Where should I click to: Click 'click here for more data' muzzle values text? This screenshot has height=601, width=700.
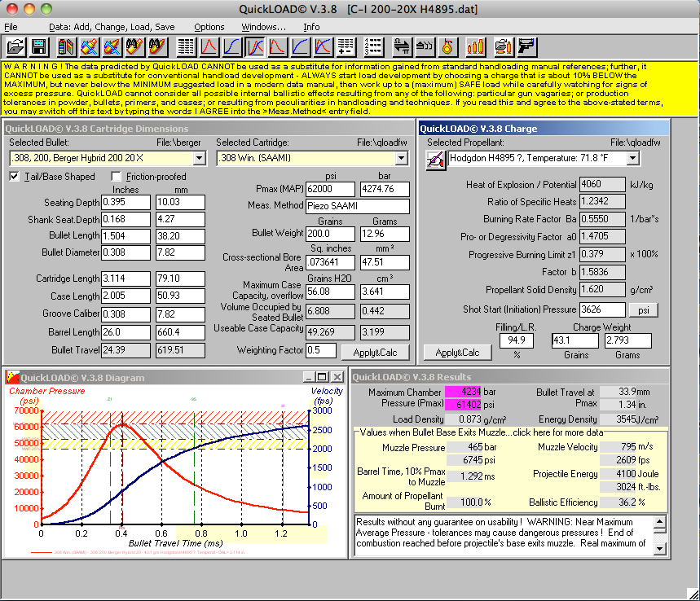(x=558, y=432)
